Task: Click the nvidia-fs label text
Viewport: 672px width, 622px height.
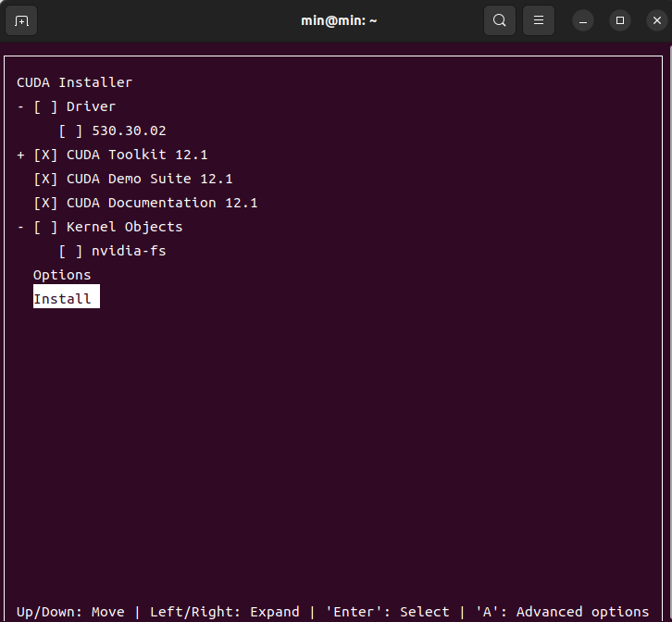Action: click(129, 251)
